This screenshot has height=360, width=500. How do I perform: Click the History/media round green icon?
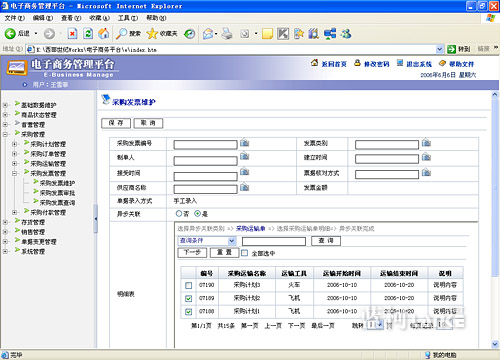click(x=190, y=33)
